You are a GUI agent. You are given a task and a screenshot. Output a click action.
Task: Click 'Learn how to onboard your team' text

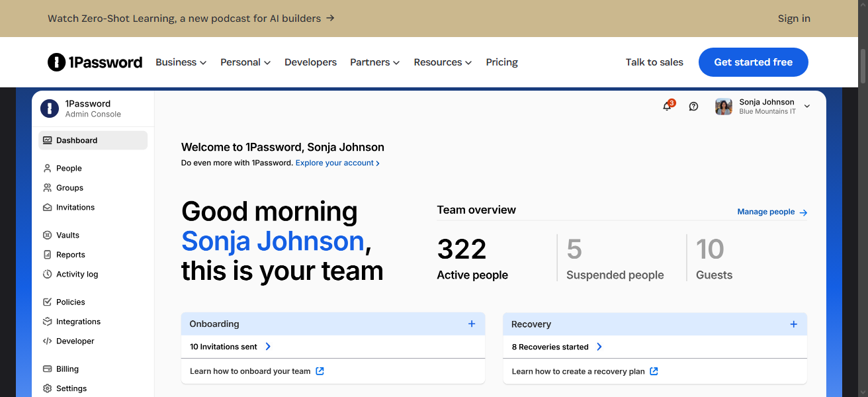[x=250, y=371]
